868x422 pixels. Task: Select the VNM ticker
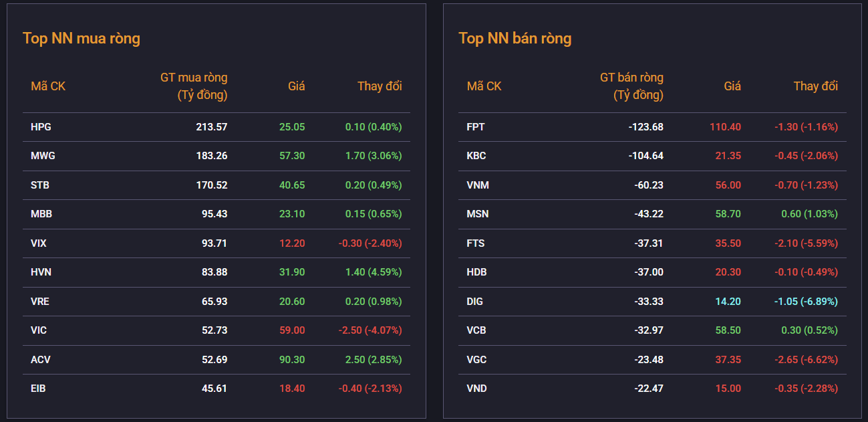(478, 185)
